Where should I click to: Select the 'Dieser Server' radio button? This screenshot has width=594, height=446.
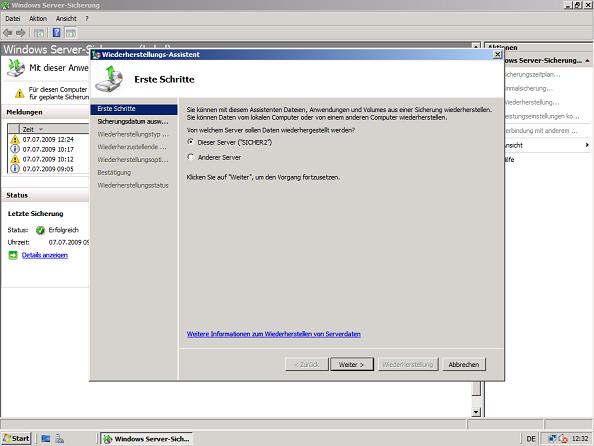coord(191,142)
